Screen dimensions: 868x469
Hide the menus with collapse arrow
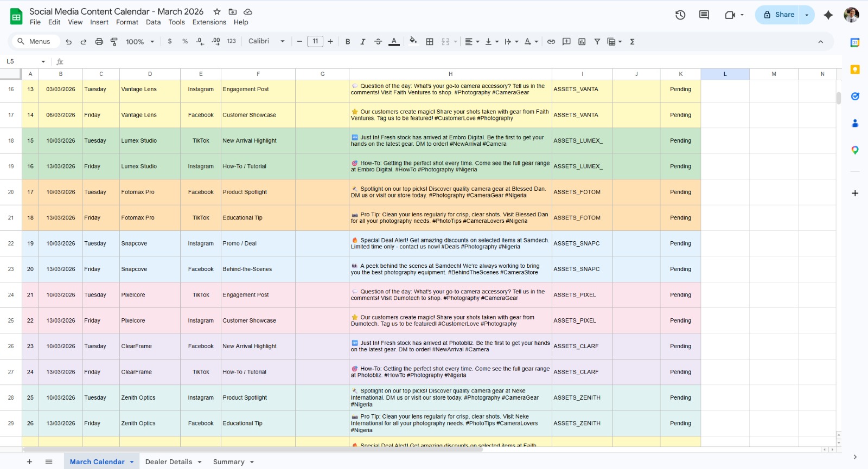click(x=820, y=42)
